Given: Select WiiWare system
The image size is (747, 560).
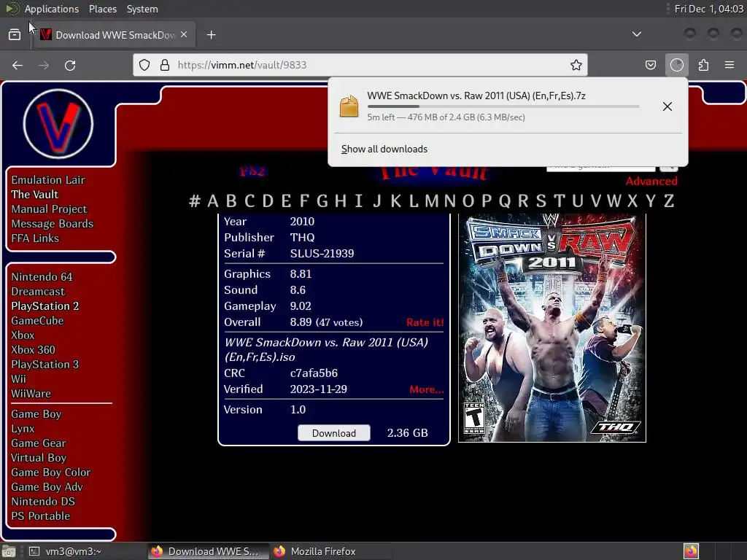Looking at the screenshot, I should pos(31,394).
